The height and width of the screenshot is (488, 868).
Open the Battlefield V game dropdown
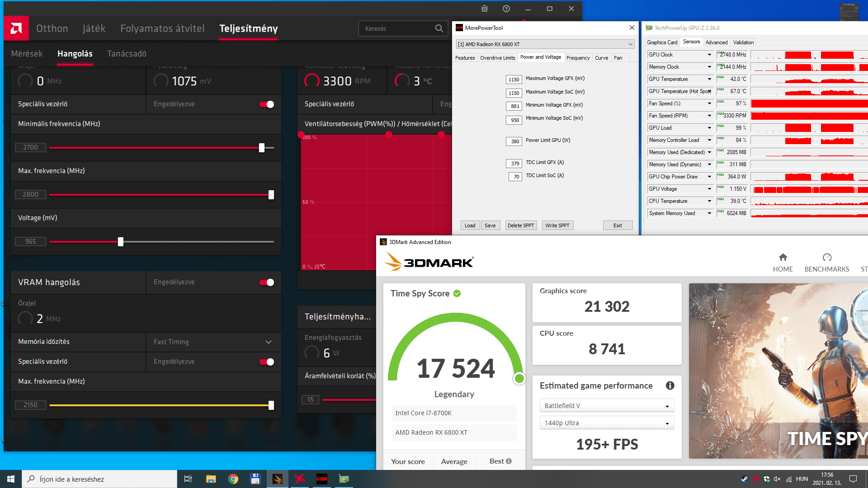click(x=607, y=406)
